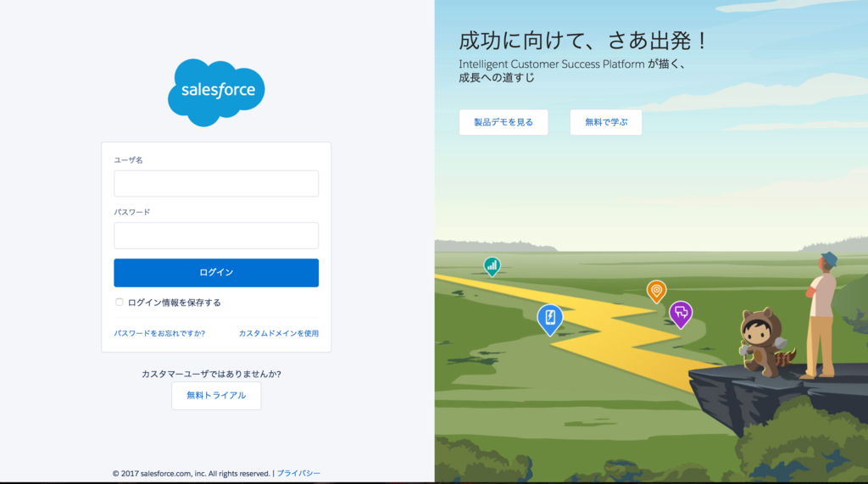Click the 無料トライアル button

pyautogui.click(x=216, y=395)
